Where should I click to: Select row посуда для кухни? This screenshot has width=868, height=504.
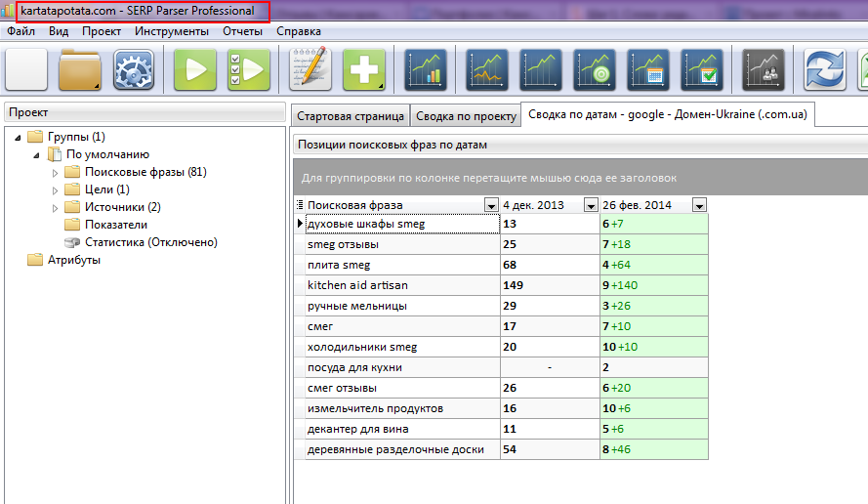[x=402, y=367]
